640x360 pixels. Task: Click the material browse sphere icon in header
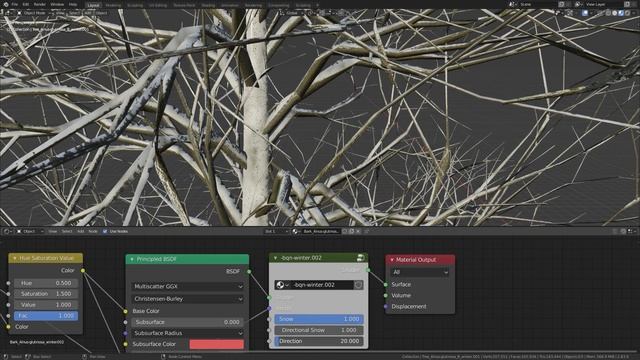[296, 231]
